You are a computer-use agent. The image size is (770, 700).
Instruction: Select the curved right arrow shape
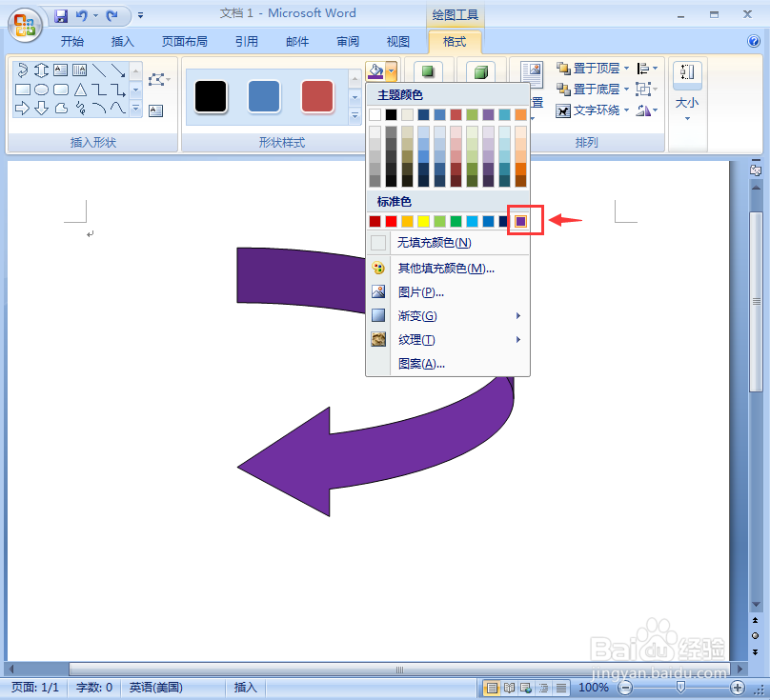(x=23, y=70)
